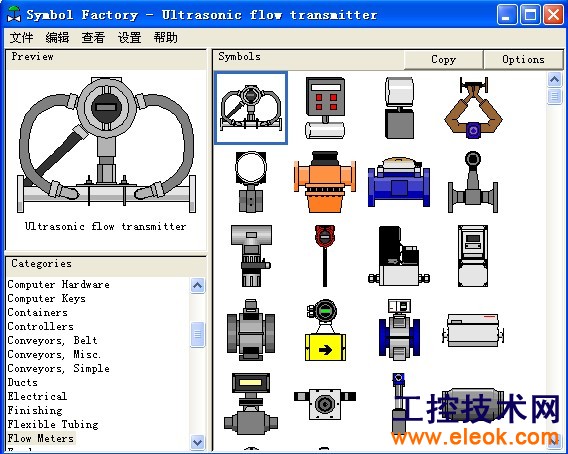Choose the brown coriolis flow meter symbol
The width and height of the screenshot is (568, 454).
point(473,108)
